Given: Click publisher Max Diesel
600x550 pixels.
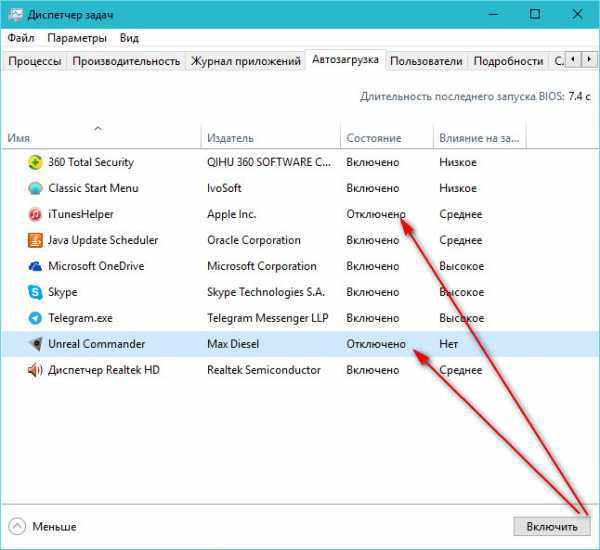Looking at the screenshot, I should (x=233, y=344).
